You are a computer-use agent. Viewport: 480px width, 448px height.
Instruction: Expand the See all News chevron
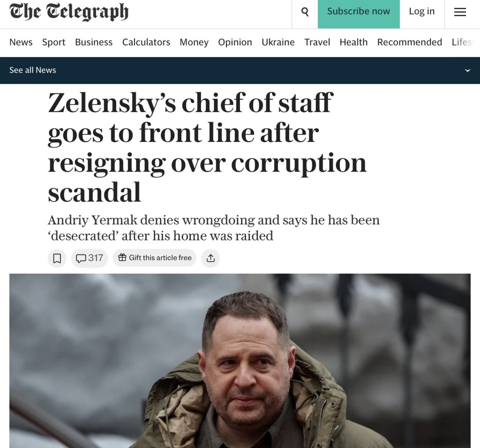tap(467, 70)
